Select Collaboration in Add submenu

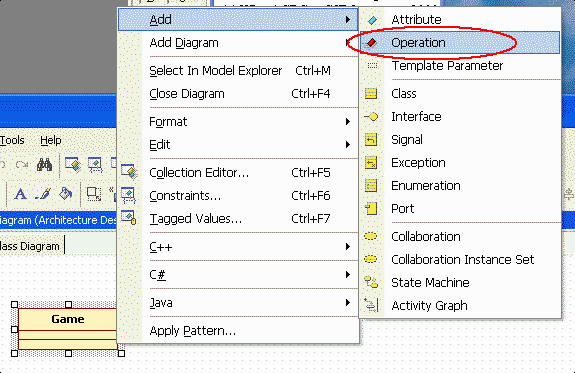coord(460,237)
